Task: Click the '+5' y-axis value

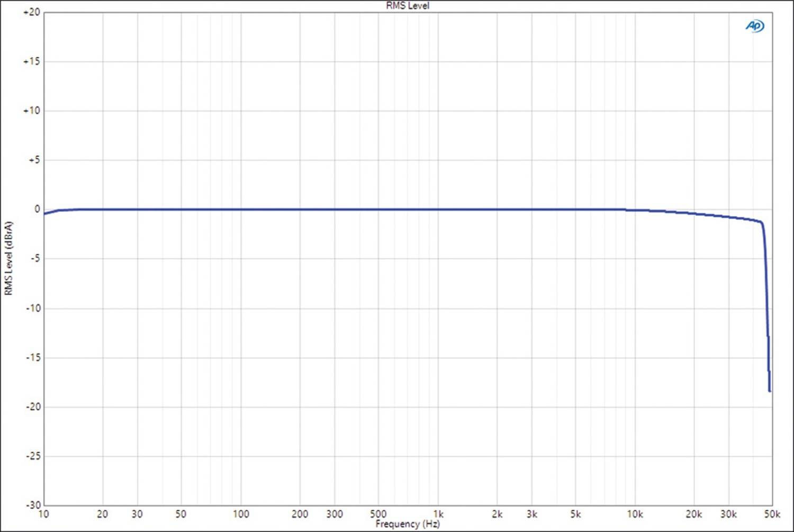Action: pyautogui.click(x=34, y=160)
